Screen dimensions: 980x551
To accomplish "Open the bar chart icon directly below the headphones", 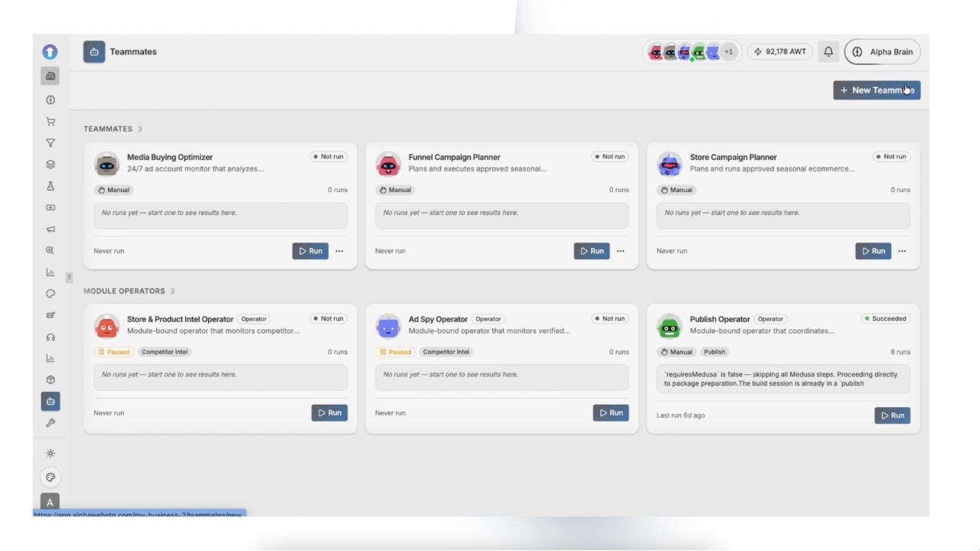I will 51,358.
